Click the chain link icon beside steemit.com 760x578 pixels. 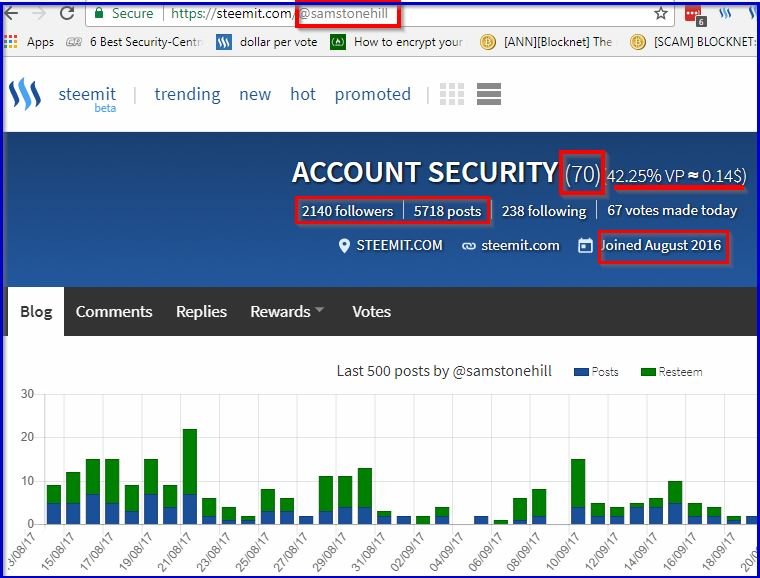click(x=468, y=246)
